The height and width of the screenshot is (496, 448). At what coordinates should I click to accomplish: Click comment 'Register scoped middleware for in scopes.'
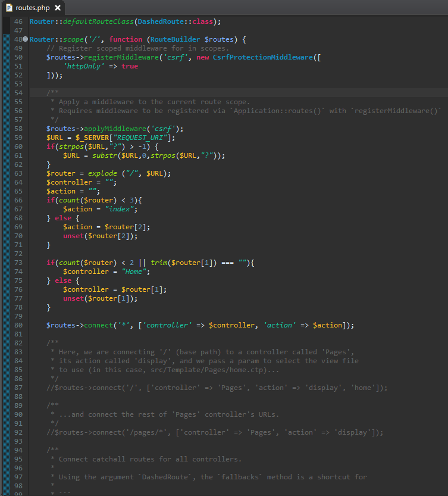coord(137,48)
